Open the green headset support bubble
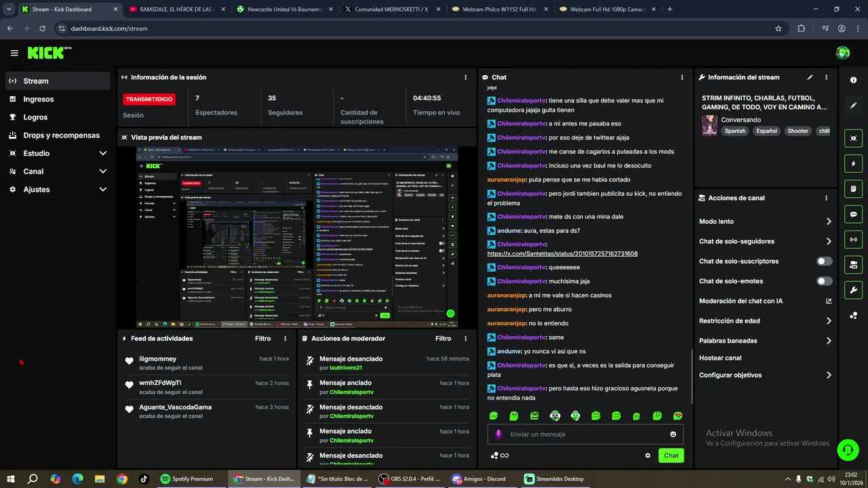 click(847, 449)
